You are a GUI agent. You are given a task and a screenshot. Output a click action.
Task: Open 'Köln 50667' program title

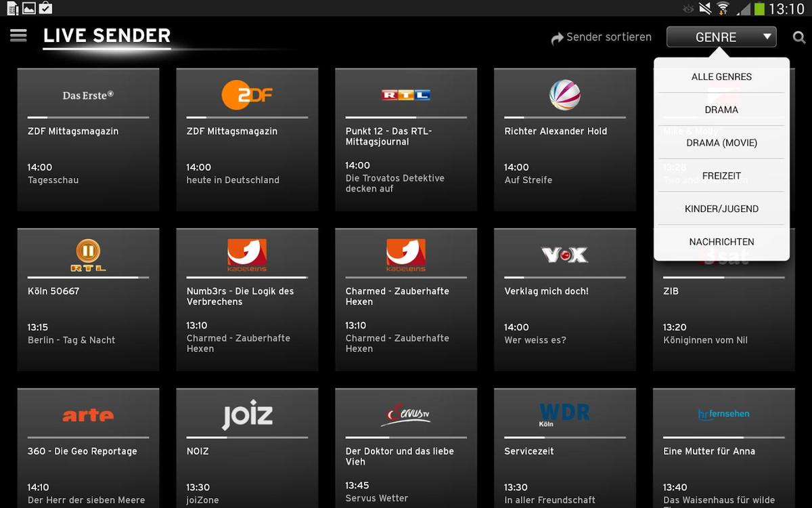[x=53, y=291]
